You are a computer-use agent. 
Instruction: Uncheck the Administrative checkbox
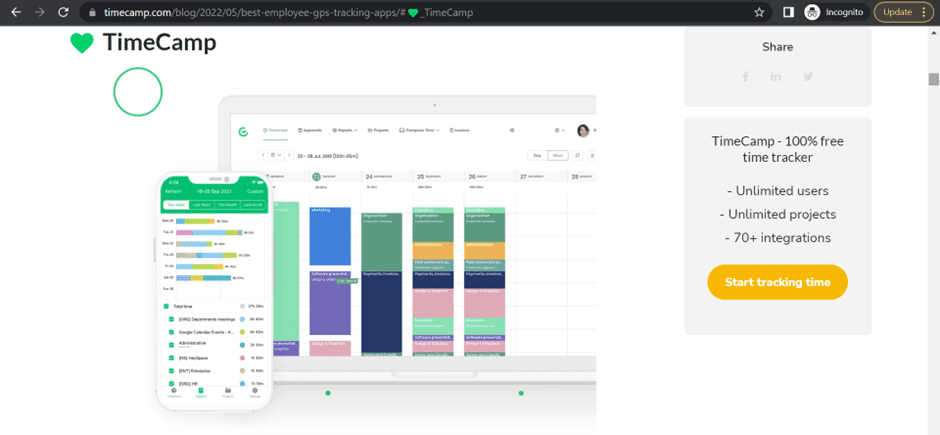click(171, 344)
